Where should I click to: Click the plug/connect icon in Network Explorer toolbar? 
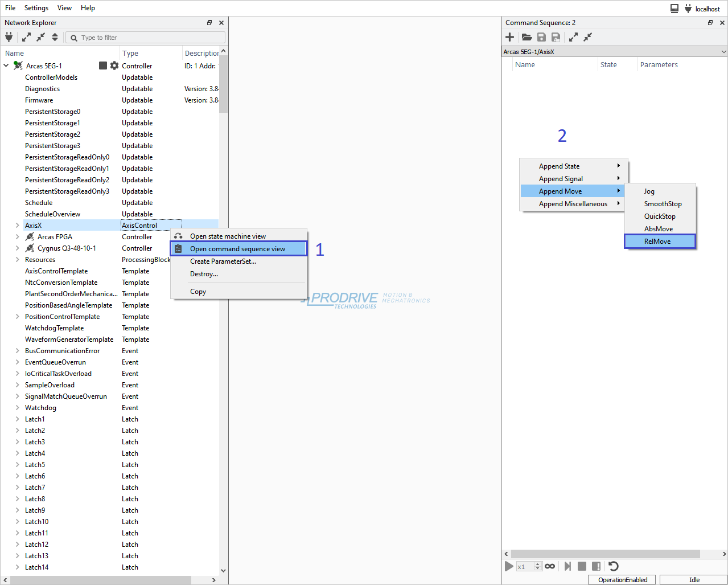tap(9, 37)
